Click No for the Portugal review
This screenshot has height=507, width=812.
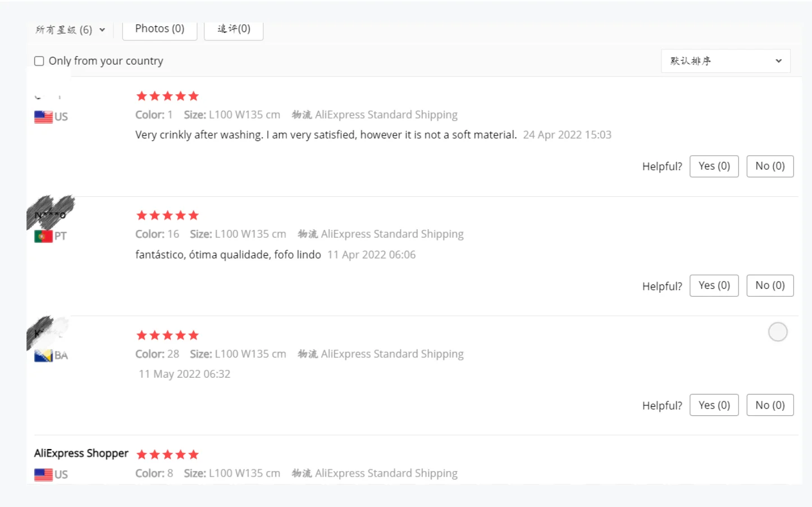click(x=769, y=286)
